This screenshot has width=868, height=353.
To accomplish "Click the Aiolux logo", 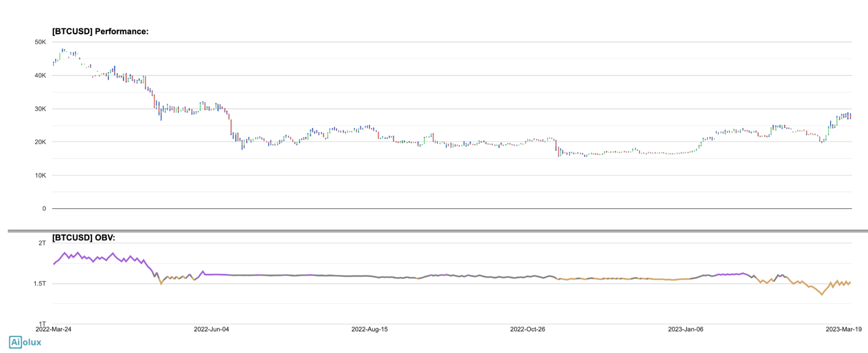I will coord(25,342).
